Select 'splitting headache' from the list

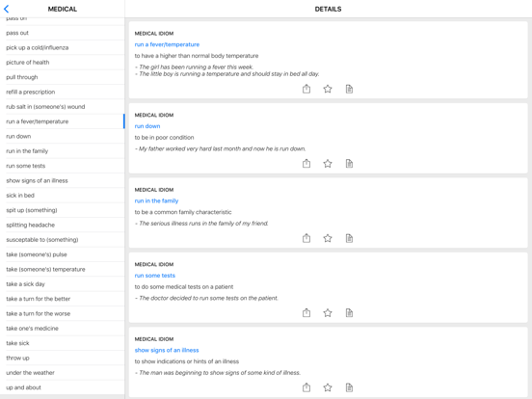pyautogui.click(x=63, y=225)
